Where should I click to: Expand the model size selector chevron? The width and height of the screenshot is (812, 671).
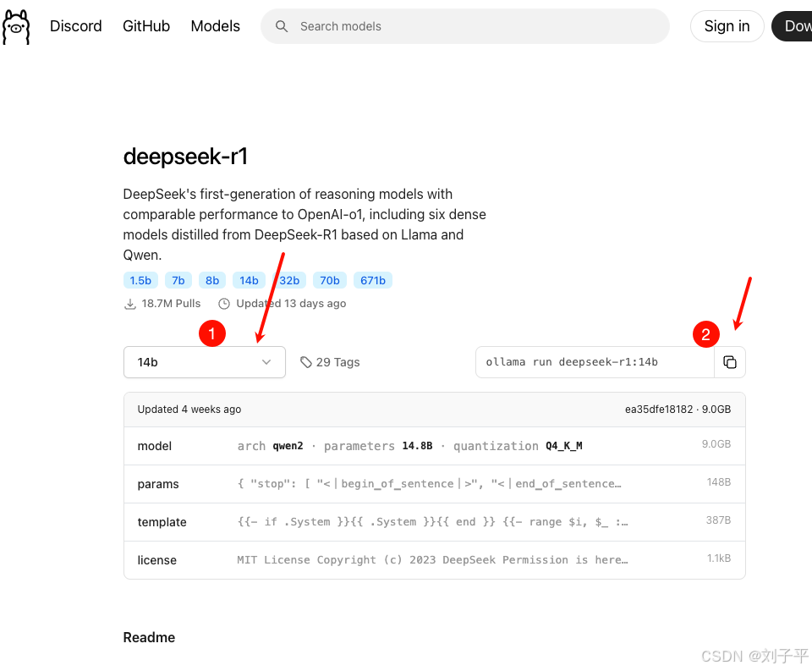coord(266,362)
